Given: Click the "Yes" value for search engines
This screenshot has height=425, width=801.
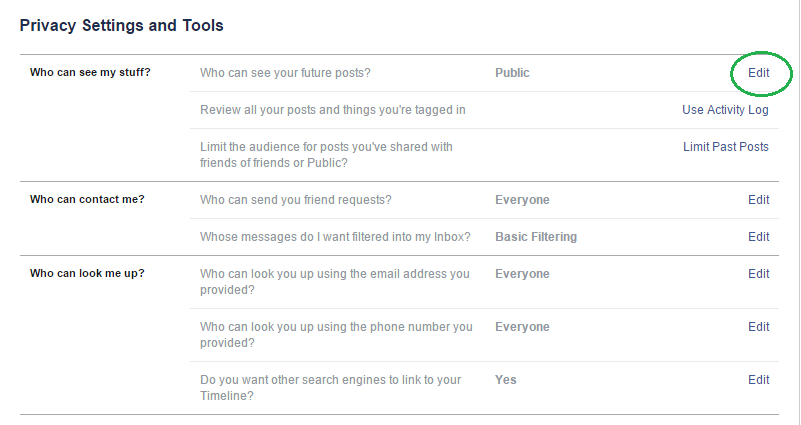Looking at the screenshot, I should tap(506, 380).
